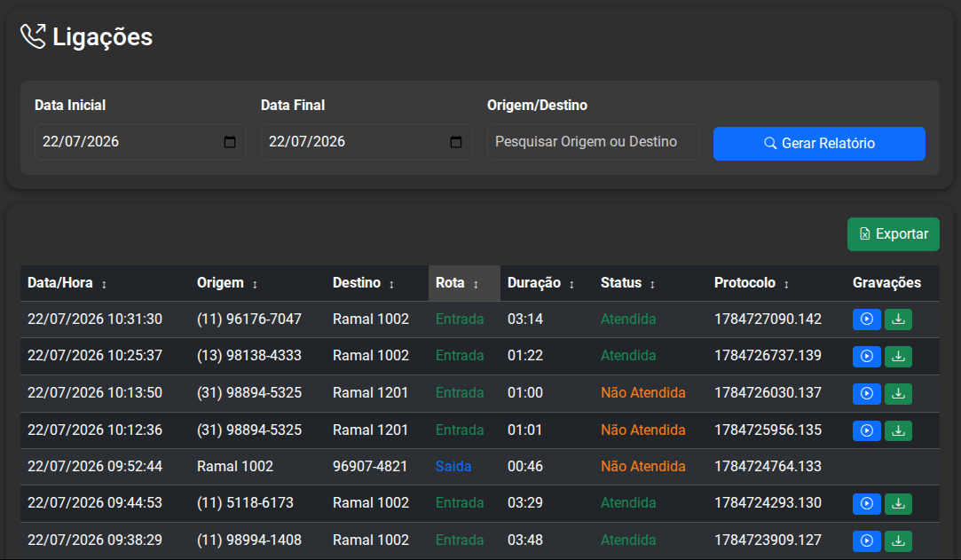
Task: Download recording of the 09:38:29 call
Action: click(899, 541)
